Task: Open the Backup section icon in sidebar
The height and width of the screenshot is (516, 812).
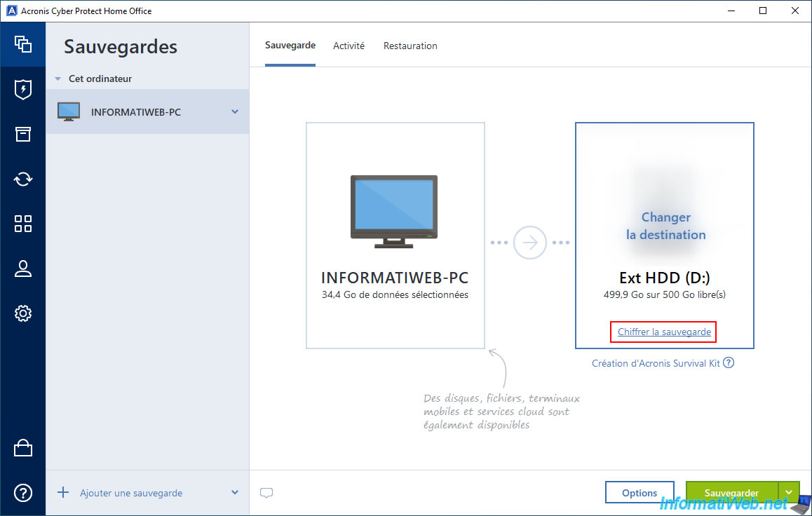Action: point(22,44)
